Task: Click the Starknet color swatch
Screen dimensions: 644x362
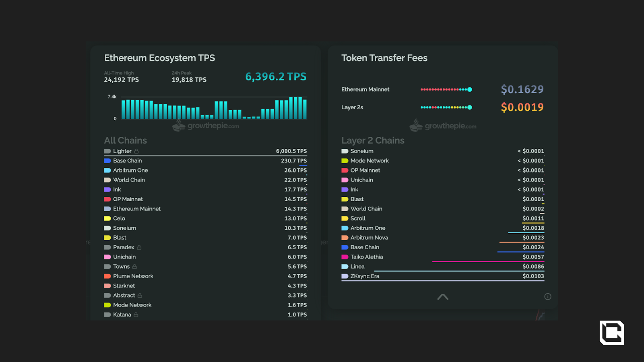Action: click(x=107, y=286)
